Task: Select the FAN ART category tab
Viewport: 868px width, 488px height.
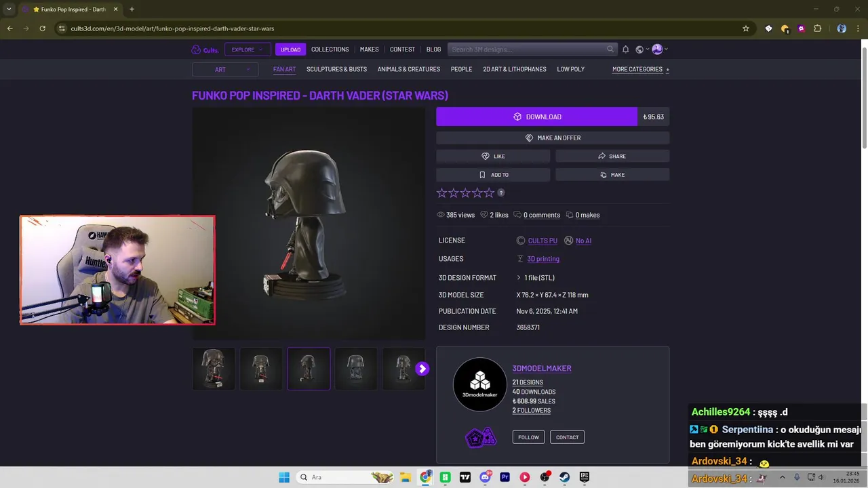Action: click(284, 69)
